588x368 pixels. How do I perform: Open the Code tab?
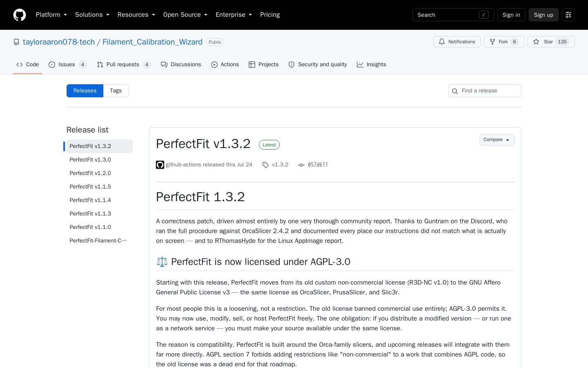(x=28, y=65)
